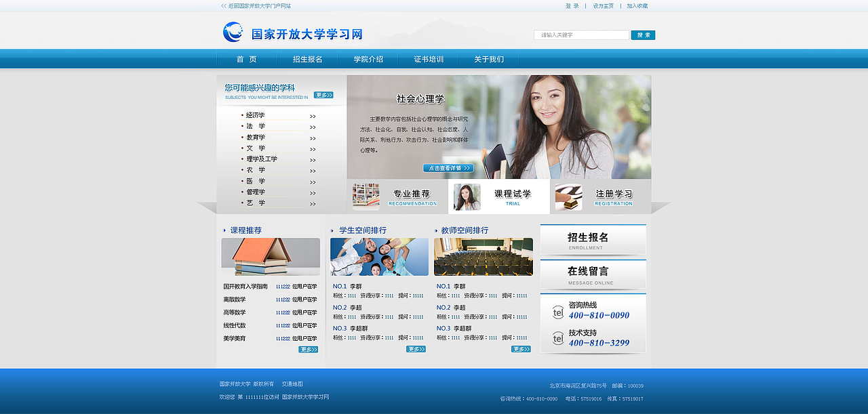Open 美学美育 course

point(235,338)
